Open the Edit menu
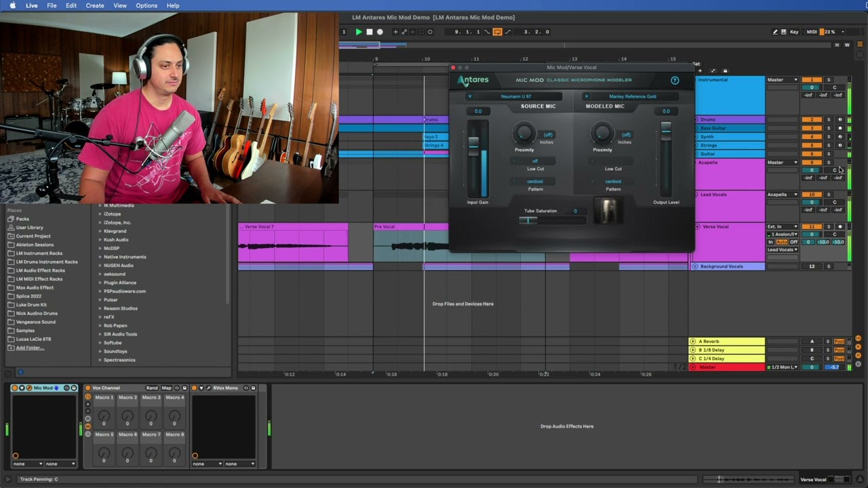The width and height of the screenshot is (868, 488). click(71, 5)
